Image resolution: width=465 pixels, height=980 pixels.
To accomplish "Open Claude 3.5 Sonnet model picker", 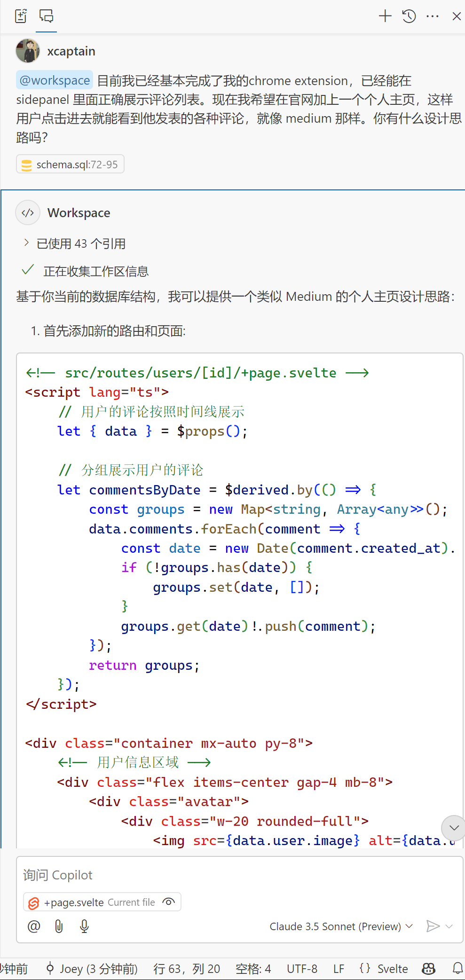I will click(x=341, y=926).
